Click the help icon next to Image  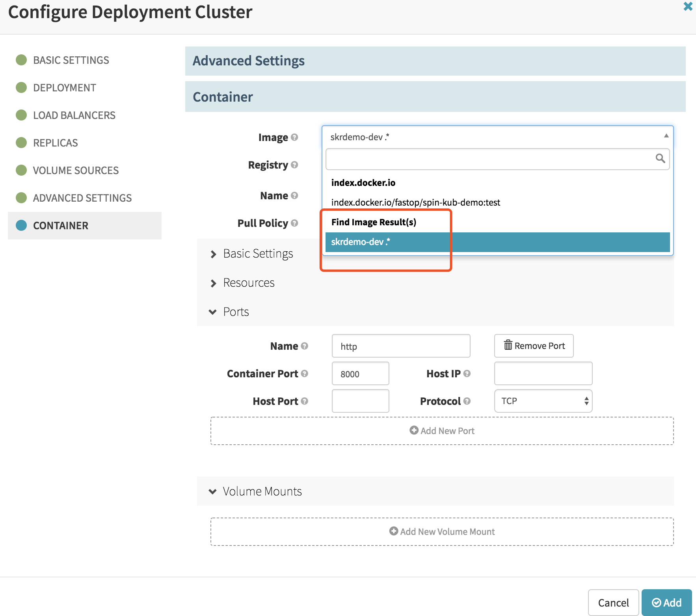294,137
